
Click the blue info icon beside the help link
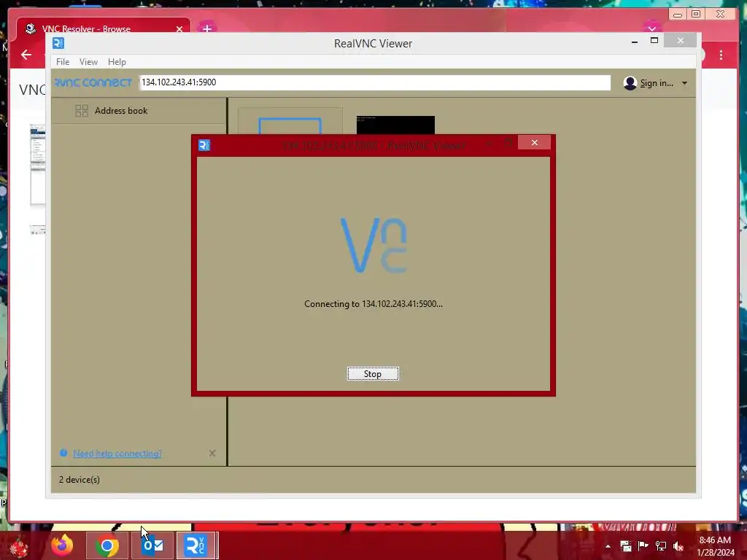coord(63,453)
